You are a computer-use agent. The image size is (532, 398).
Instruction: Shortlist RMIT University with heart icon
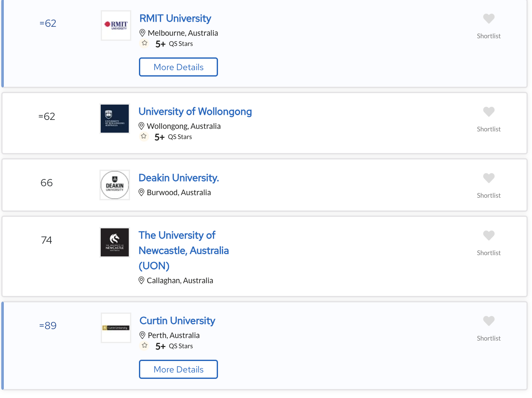489,19
